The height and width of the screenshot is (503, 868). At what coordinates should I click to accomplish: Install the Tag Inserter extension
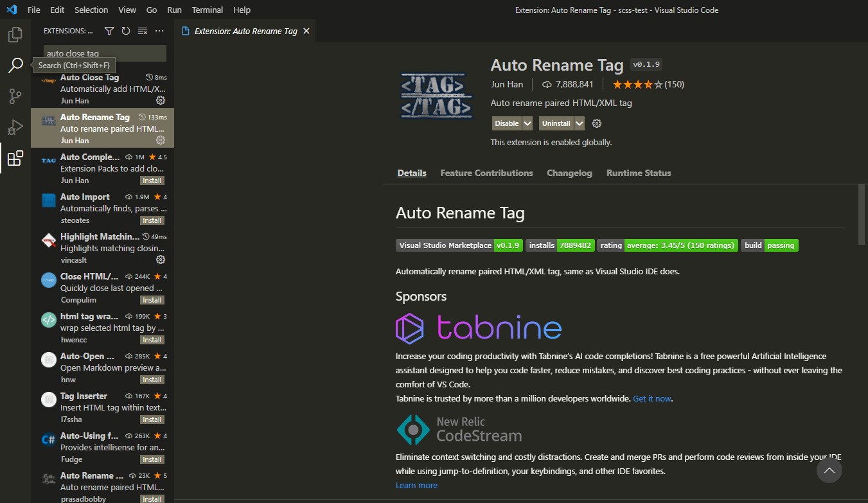click(152, 419)
